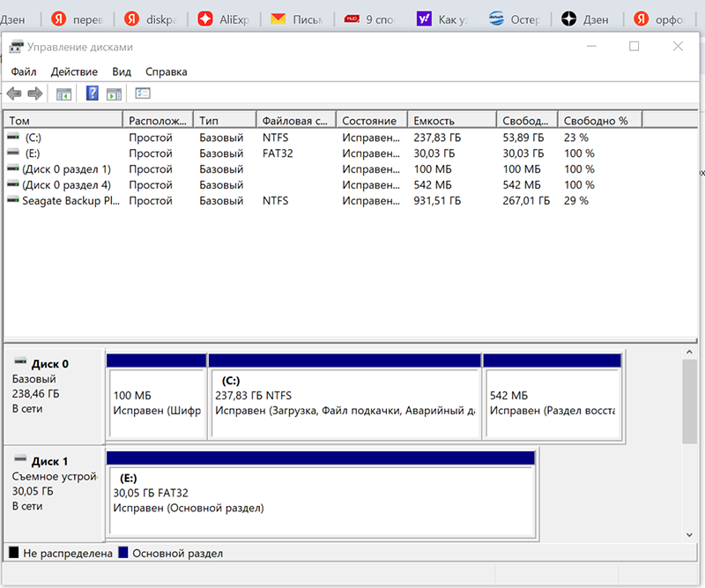Click the drive icon for Диск 0 раздел 1
705x588 pixels.
coord(13,168)
